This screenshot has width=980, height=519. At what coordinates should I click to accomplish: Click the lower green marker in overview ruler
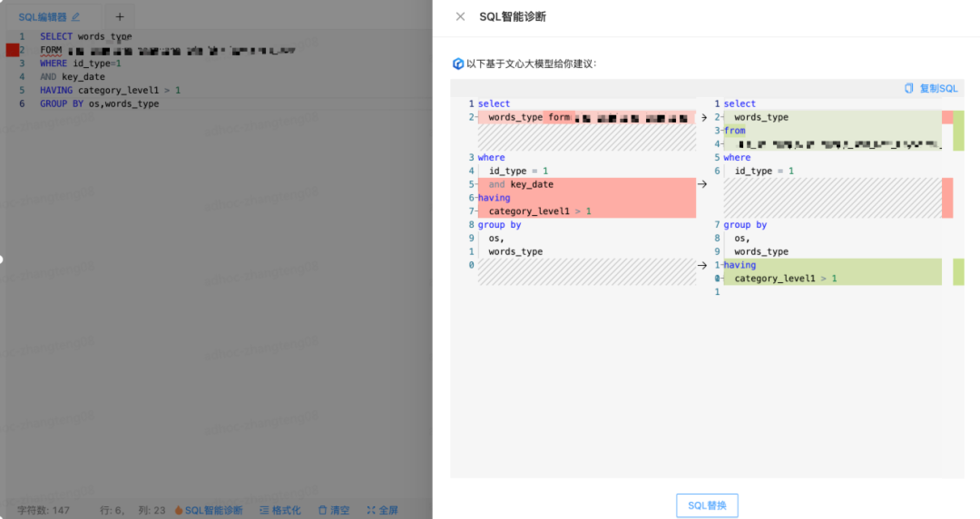[x=958, y=272]
